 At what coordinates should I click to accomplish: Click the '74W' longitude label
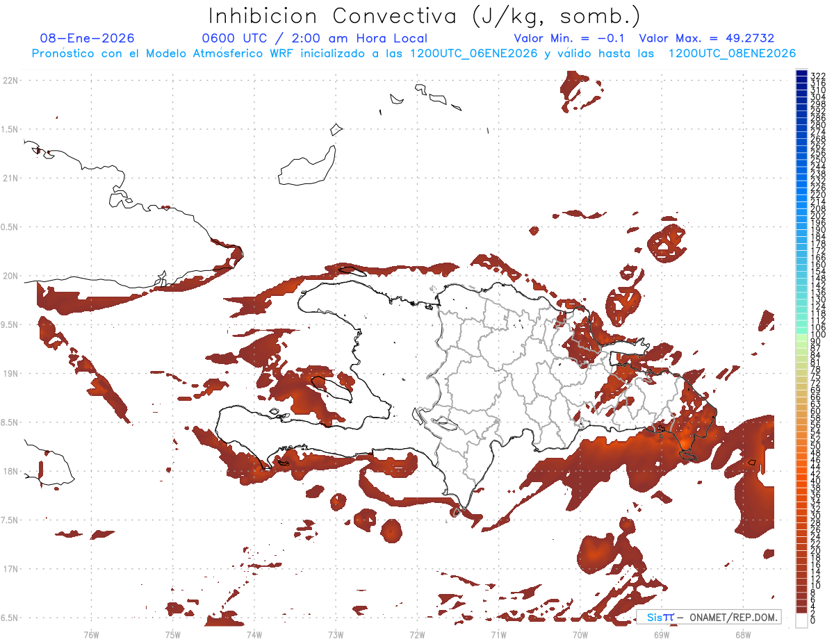point(254,634)
